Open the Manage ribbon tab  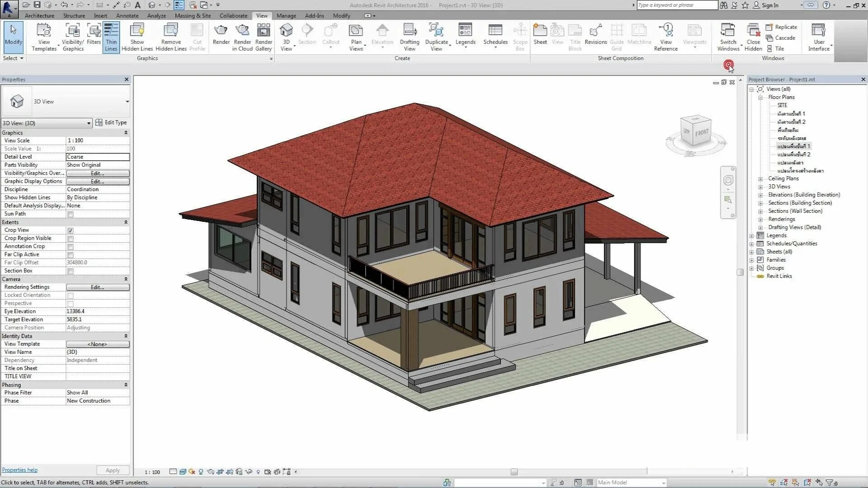(286, 16)
